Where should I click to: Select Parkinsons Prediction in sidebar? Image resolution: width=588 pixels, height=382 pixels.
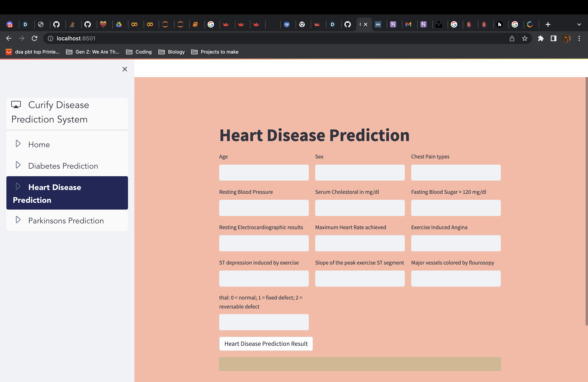click(x=66, y=221)
